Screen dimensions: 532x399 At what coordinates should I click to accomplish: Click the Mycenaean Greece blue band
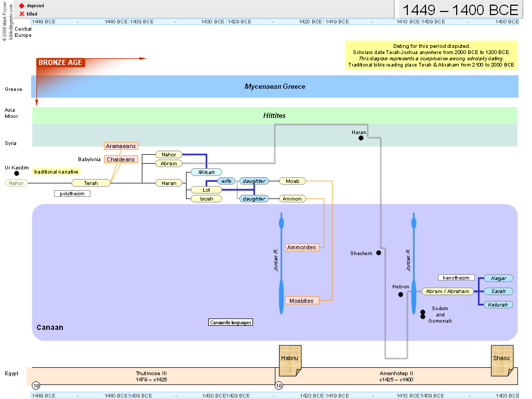pos(275,87)
